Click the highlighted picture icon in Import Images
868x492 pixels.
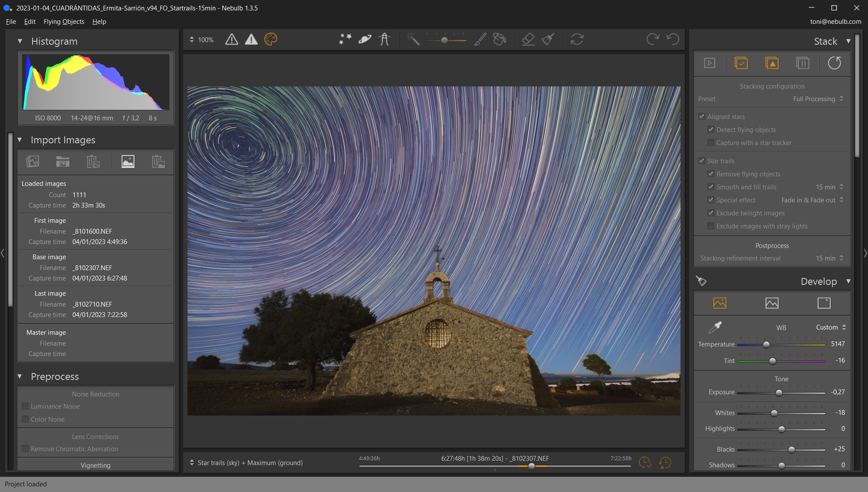coord(128,162)
